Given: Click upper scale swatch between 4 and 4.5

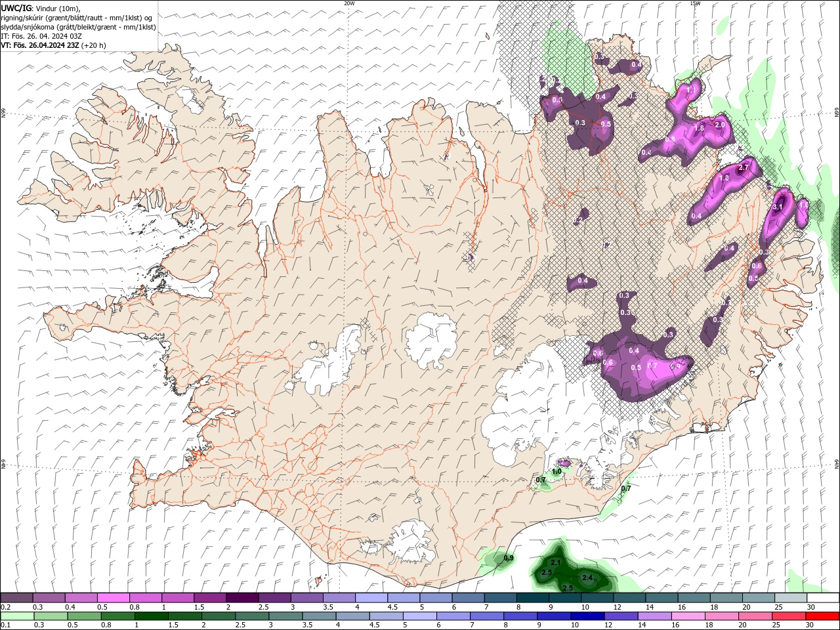Looking at the screenshot, I should pyautogui.click(x=371, y=598).
